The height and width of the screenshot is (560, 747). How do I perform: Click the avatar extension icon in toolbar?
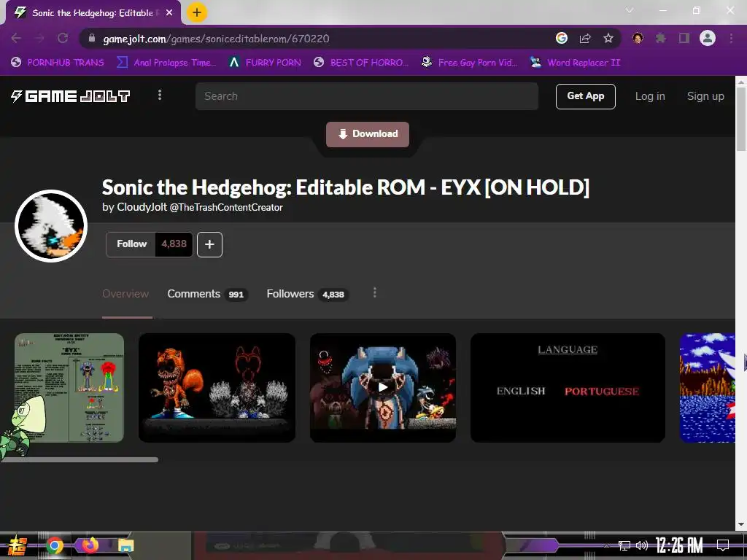point(638,38)
